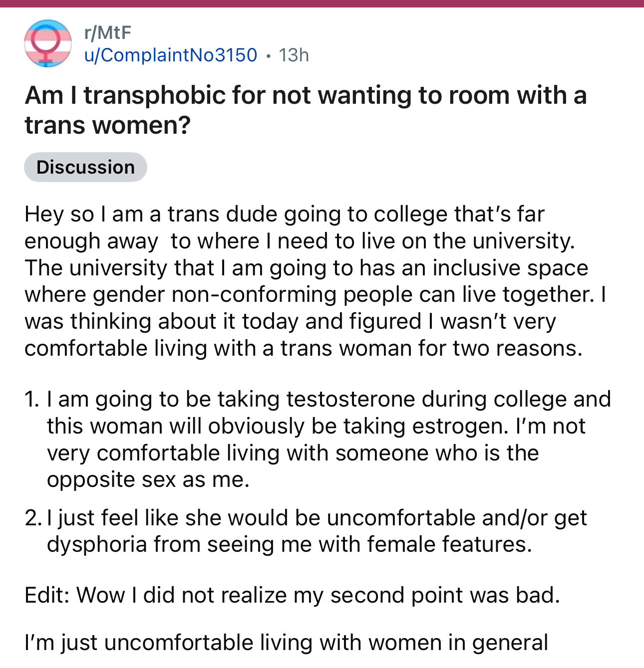Click the list marker number 2
Viewport: 644px width, 668px height.
point(32,518)
